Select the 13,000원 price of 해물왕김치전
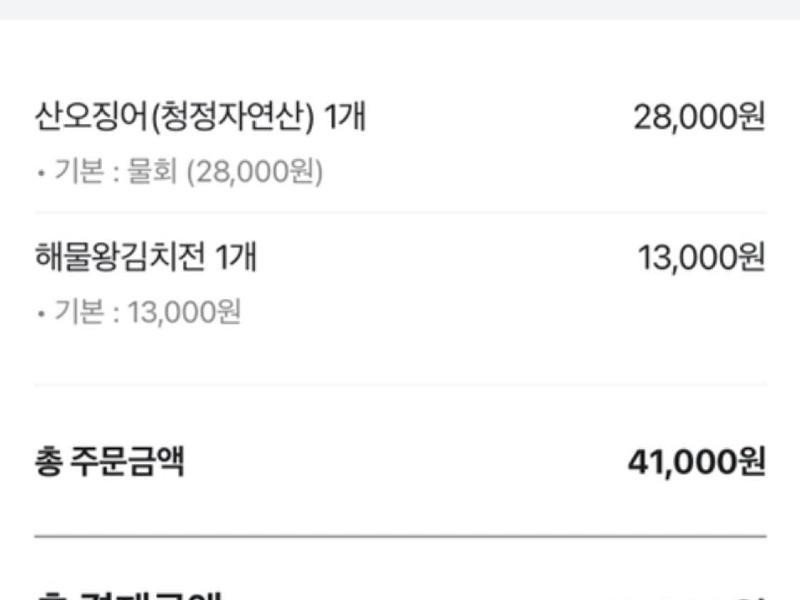Image resolution: width=800 pixels, height=600 pixels. 701,257
